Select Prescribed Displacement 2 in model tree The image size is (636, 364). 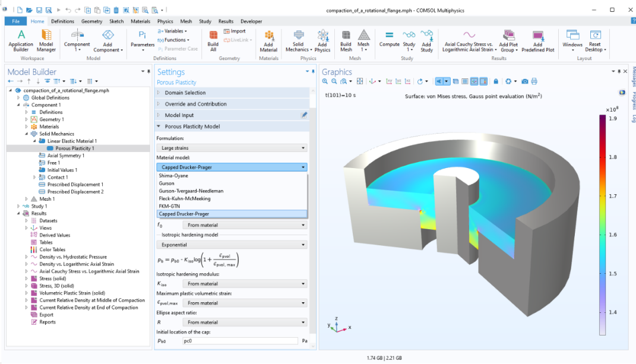(x=75, y=192)
